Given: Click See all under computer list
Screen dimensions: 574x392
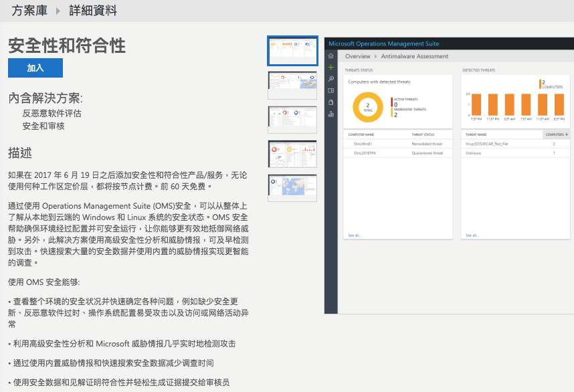Looking at the screenshot, I should (355, 235).
